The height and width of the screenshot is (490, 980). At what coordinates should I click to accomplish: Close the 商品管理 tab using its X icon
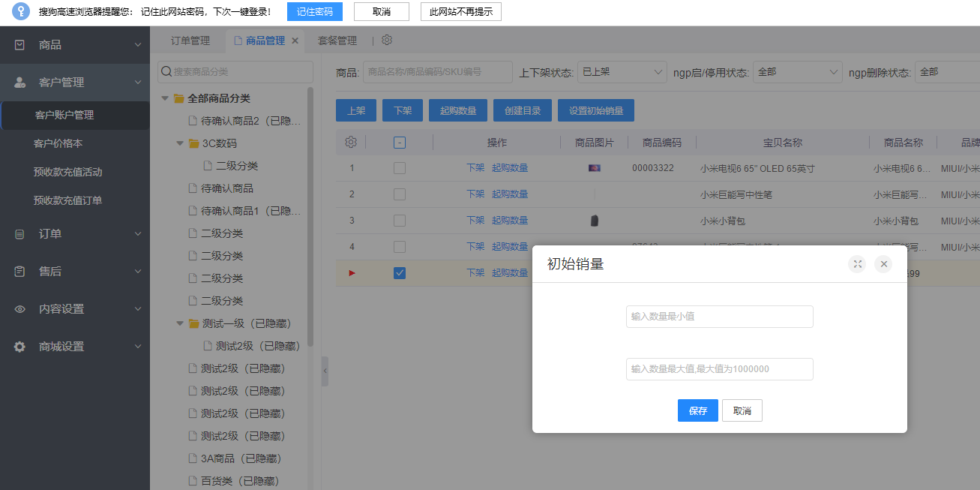pyautogui.click(x=295, y=41)
